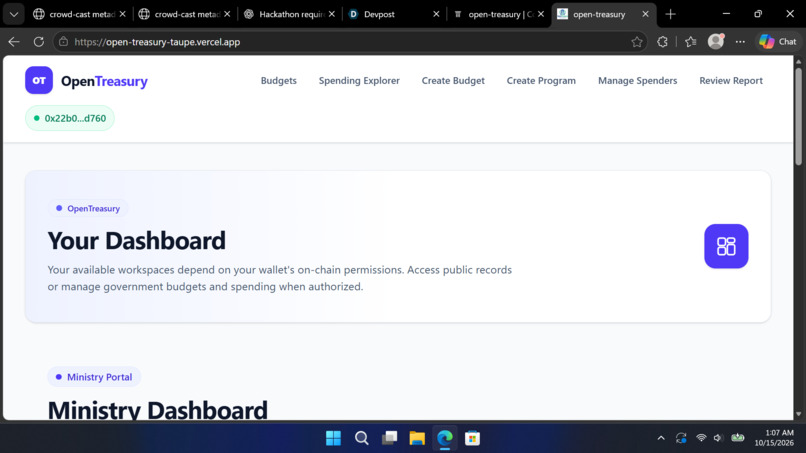
Task: Close the second crowd-cast metadata tab
Action: click(x=227, y=14)
